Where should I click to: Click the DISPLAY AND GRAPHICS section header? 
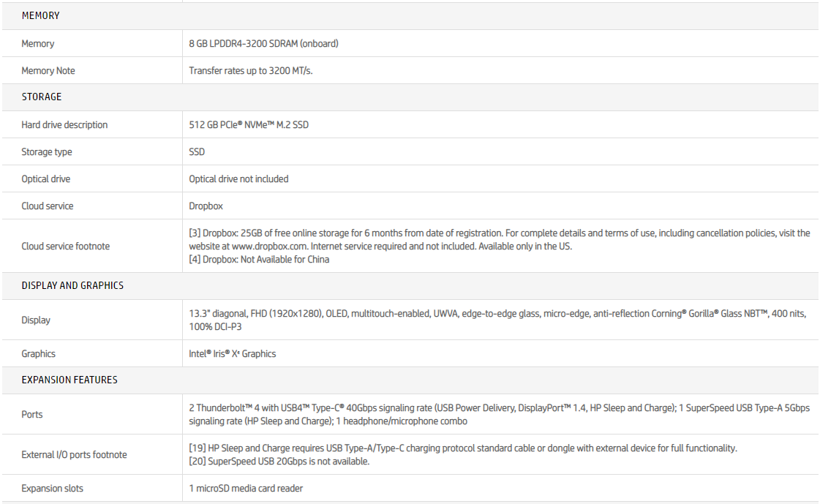pos(72,285)
